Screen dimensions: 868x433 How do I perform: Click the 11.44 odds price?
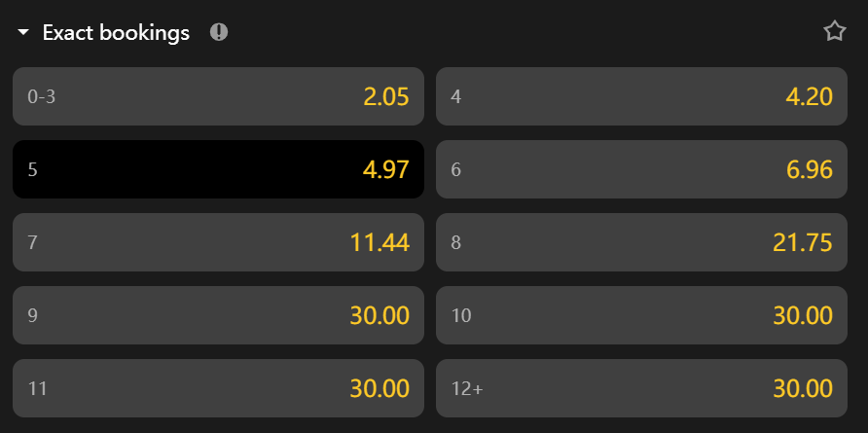[380, 242]
